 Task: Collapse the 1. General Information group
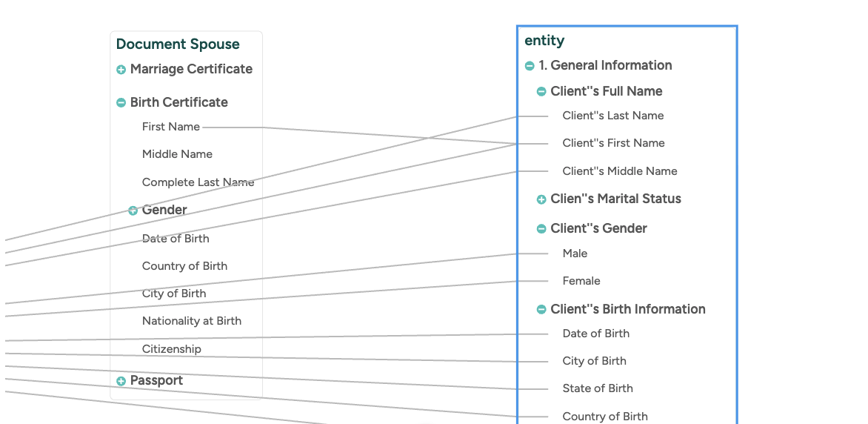pyautogui.click(x=530, y=66)
